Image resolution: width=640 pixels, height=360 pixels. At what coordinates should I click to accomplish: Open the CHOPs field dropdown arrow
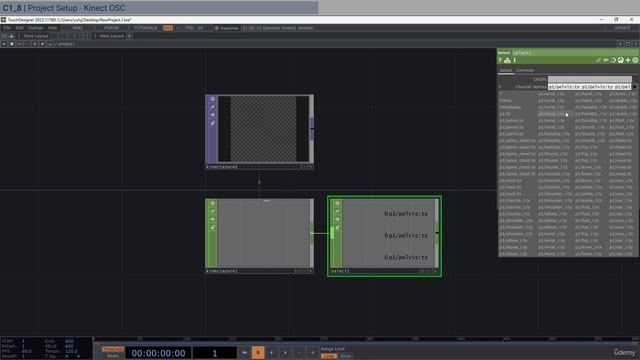[x=635, y=79]
